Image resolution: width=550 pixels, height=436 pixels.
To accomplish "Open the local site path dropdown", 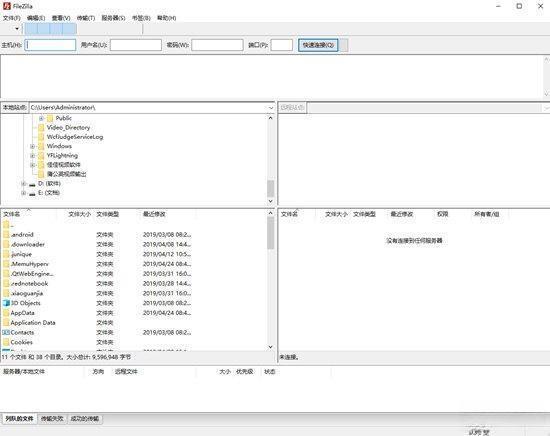I will [x=271, y=108].
